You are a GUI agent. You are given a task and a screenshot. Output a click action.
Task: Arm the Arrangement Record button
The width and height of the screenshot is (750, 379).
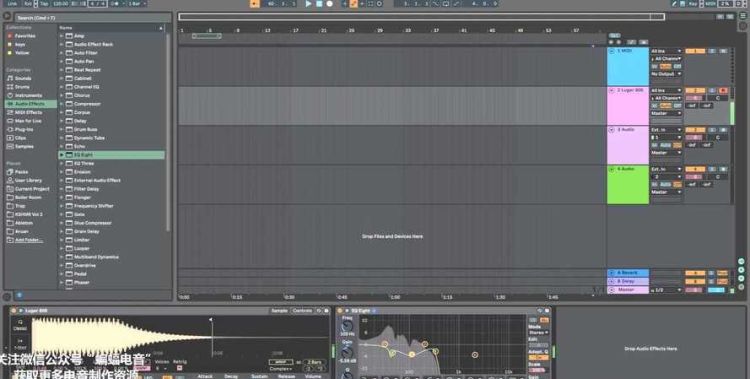[x=330, y=4]
